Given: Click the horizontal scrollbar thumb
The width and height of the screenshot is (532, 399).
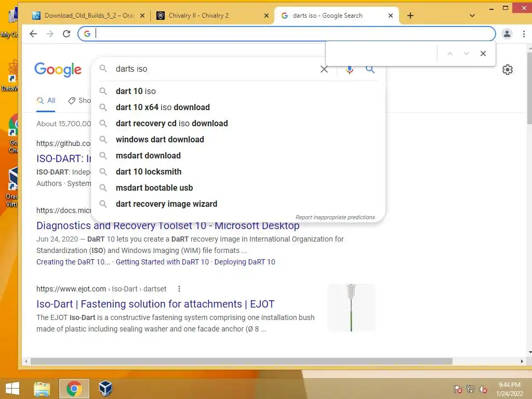Looking at the screenshot, I should click(x=241, y=362).
